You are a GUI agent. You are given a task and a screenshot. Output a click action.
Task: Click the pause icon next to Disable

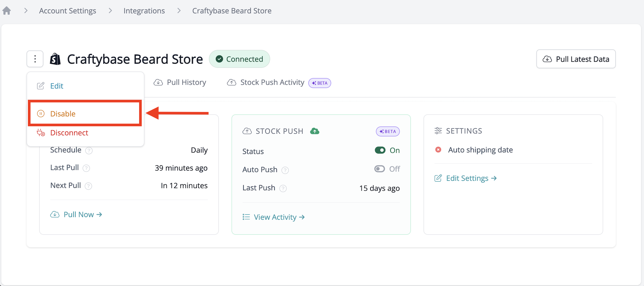click(41, 114)
